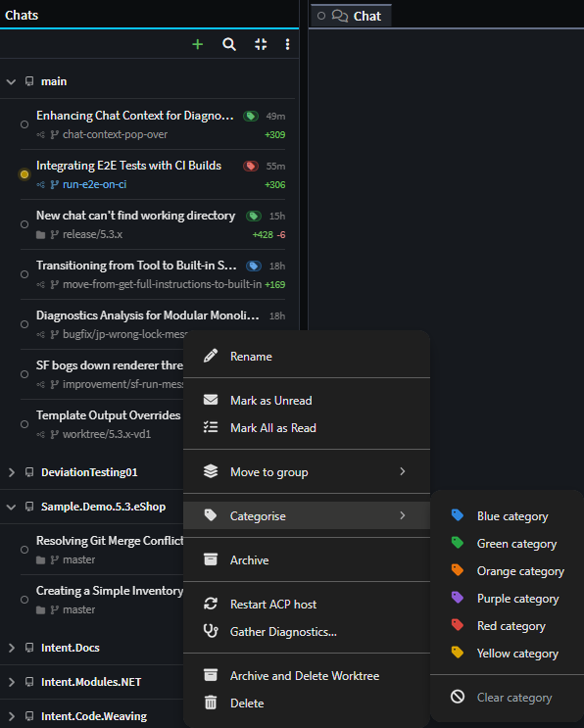584x728 pixels.
Task: Click yellow status dot of Integrating E2E Tests
Action: (x=24, y=174)
